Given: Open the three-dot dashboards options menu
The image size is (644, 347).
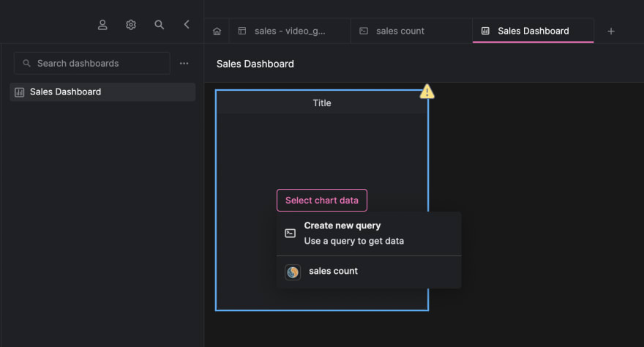Looking at the screenshot, I should [x=184, y=63].
